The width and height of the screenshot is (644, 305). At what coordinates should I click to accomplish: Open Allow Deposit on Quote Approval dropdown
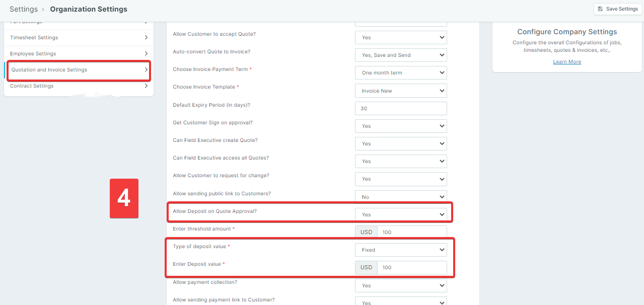point(401,215)
